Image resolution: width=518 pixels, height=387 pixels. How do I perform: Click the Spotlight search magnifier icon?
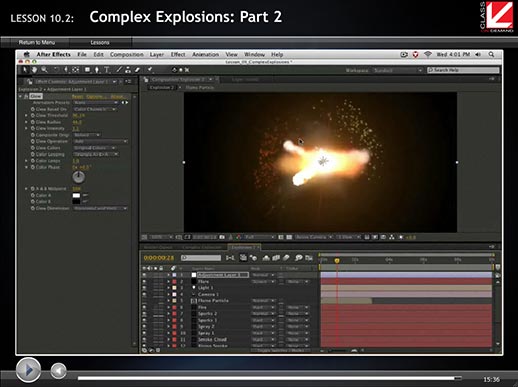(x=491, y=54)
